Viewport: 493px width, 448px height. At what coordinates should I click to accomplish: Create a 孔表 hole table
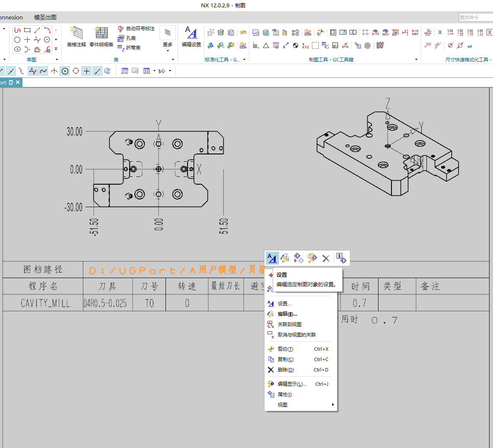tap(127, 38)
